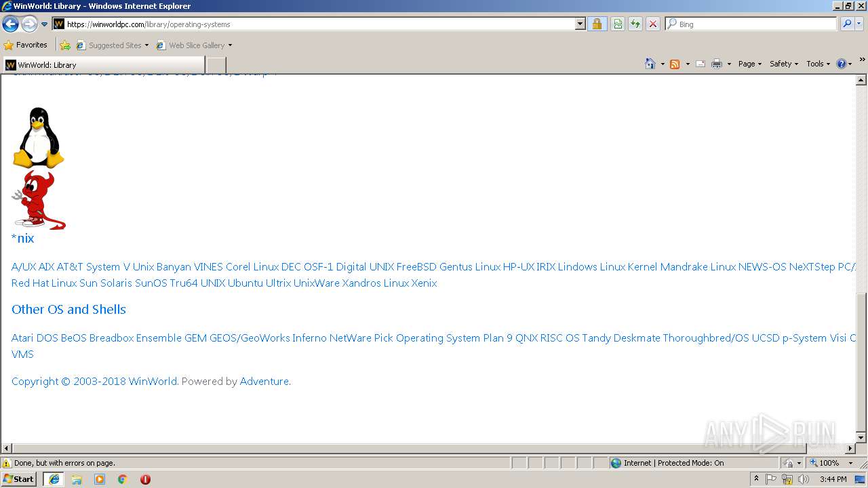Open the A/UX link
868x488 pixels.
tap(24, 267)
